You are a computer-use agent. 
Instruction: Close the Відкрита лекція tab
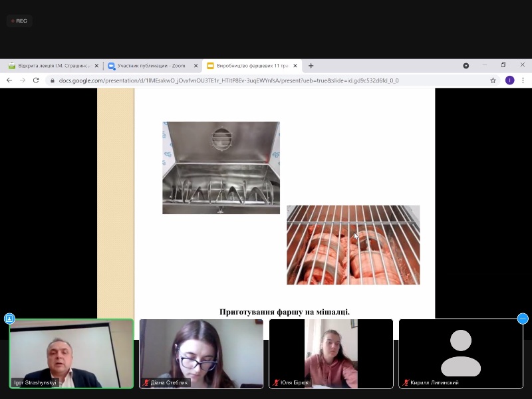(96, 66)
